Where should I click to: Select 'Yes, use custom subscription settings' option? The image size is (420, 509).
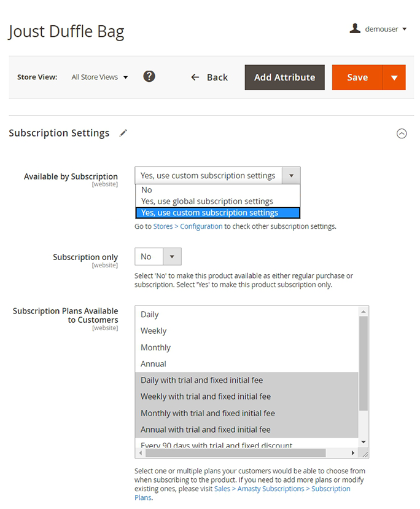coord(209,213)
